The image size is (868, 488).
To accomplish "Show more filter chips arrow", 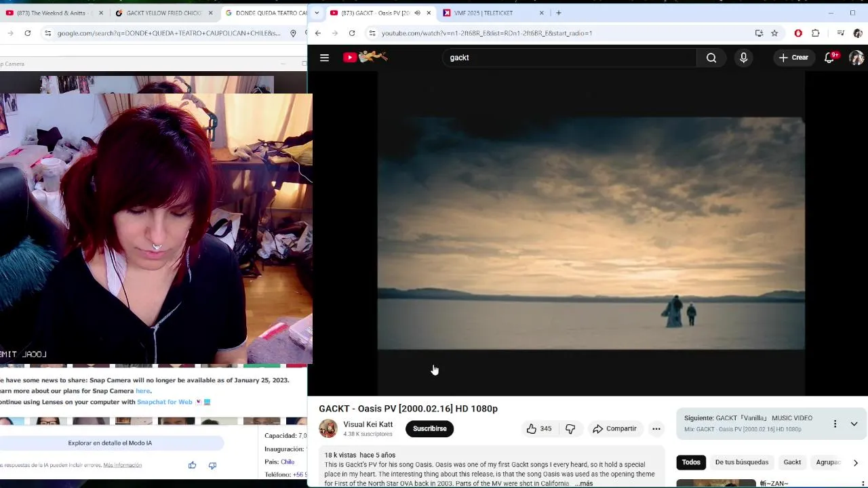I will point(855,462).
